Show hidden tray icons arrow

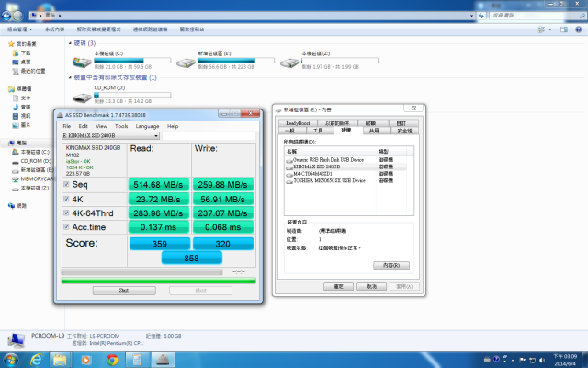point(513,360)
